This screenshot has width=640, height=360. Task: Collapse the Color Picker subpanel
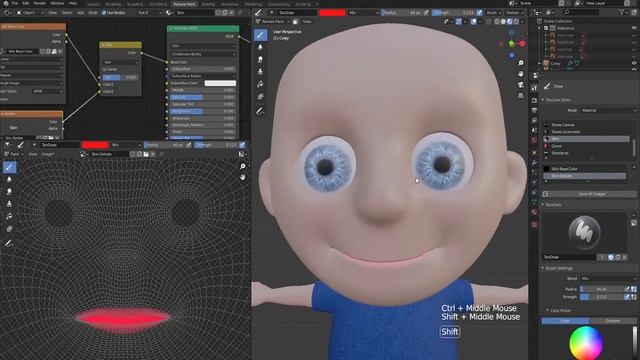547,311
